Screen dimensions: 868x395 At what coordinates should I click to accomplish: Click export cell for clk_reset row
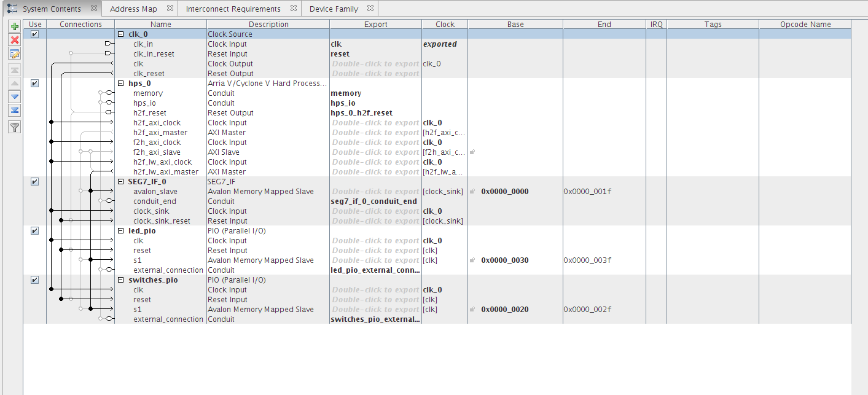[x=375, y=74]
